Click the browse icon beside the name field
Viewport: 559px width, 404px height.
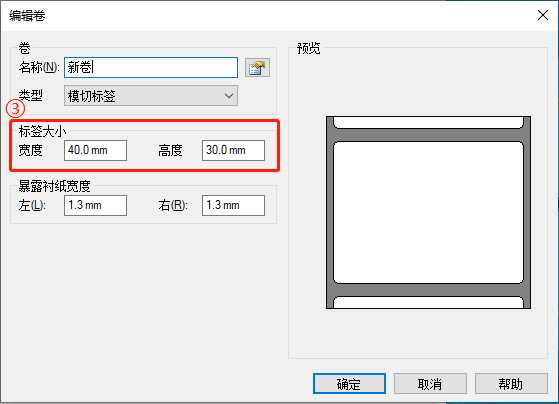257,67
